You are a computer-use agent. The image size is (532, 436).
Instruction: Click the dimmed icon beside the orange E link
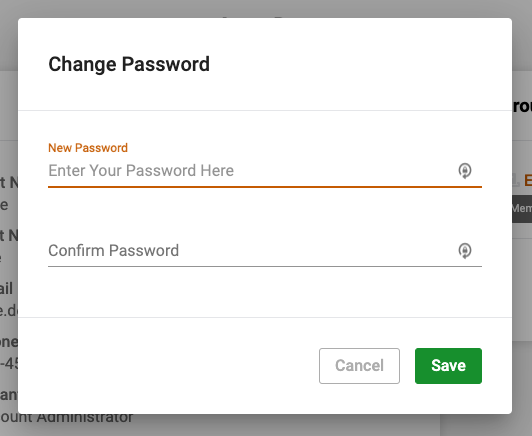[x=516, y=181]
